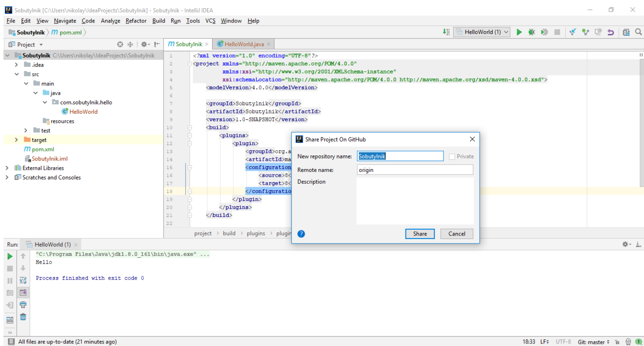Print the Run console output
The image size is (644, 346).
pos(23,305)
